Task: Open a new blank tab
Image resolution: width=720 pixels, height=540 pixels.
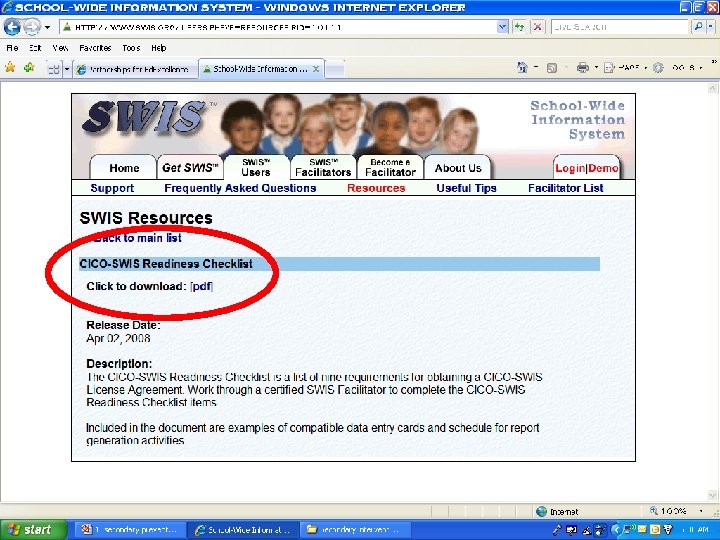Action: pos(335,69)
